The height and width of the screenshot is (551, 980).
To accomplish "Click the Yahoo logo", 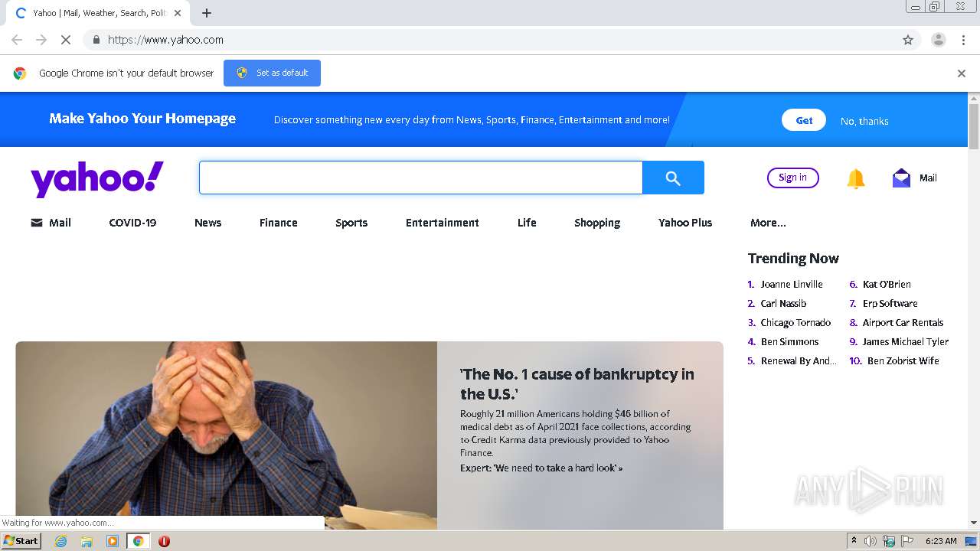I will tap(97, 178).
